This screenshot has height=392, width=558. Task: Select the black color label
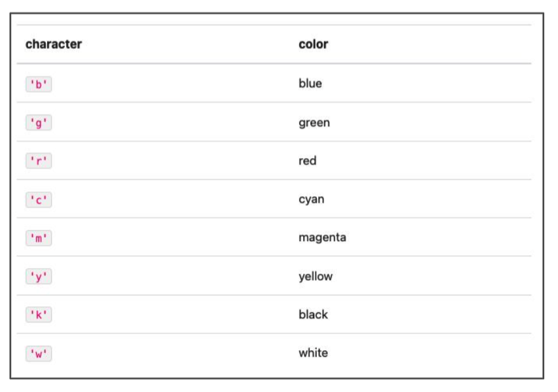tap(313, 314)
